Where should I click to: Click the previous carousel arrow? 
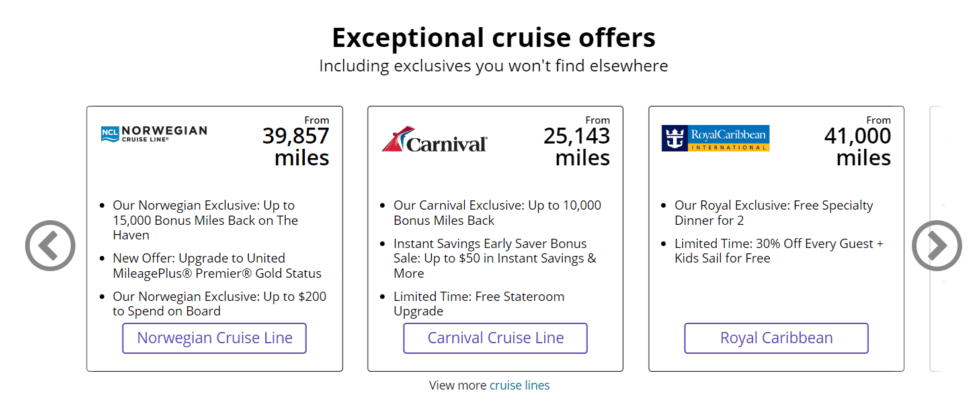(50, 245)
